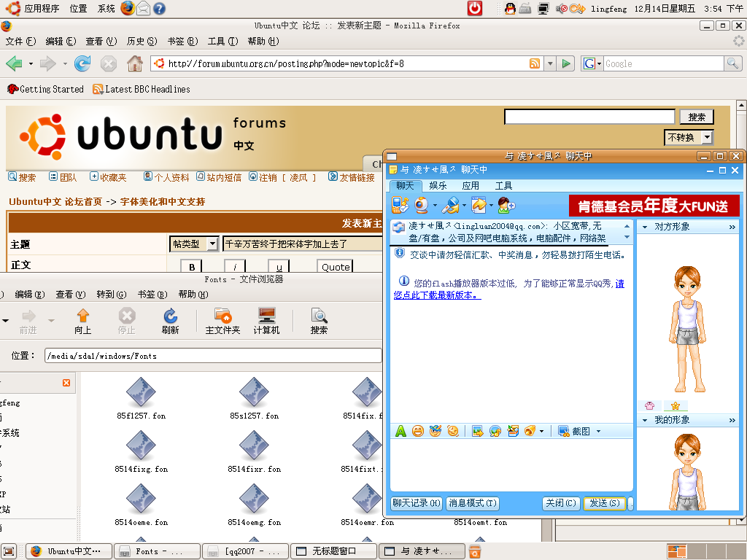
Task: Open font settings with the green A icon
Action: (400, 431)
